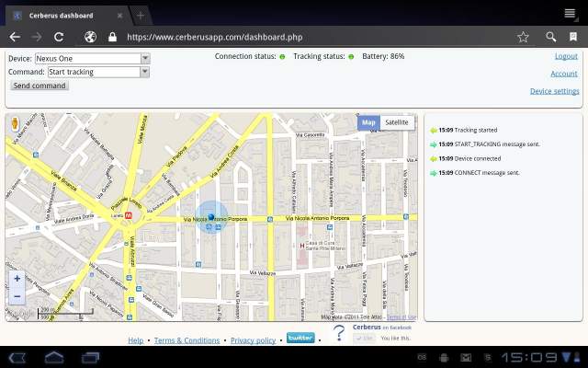
Task: Open the browser menu icon
Action: [x=571, y=13]
